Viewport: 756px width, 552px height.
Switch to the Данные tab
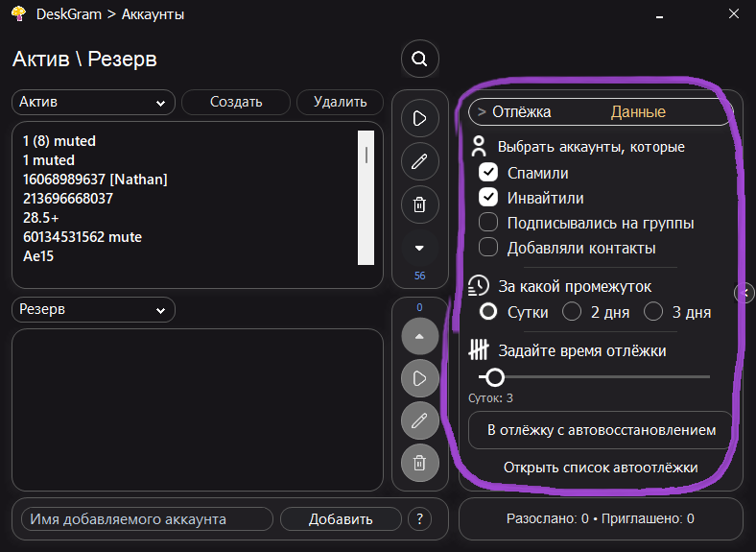click(638, 111)
